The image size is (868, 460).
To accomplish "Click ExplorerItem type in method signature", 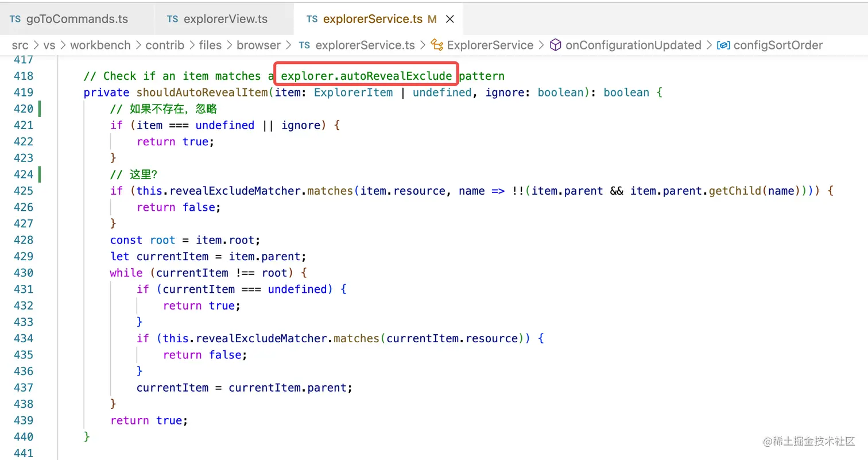I will (354, 92).
